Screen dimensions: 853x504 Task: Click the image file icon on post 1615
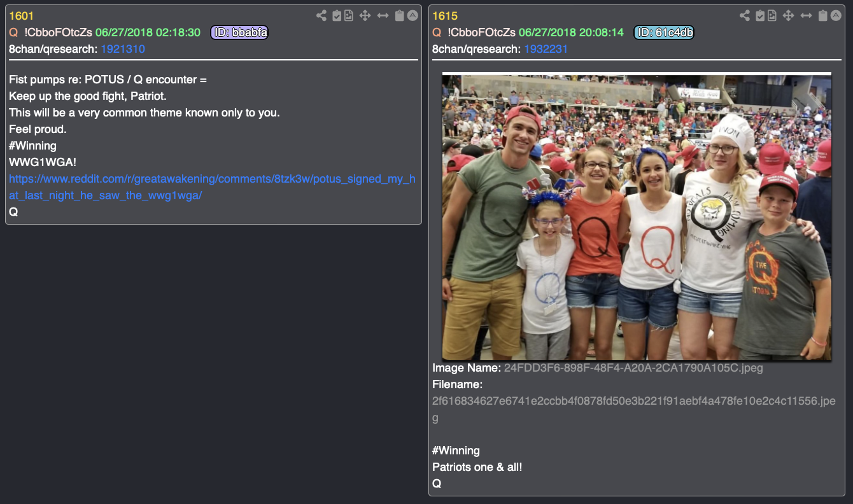(x=772, y=16)
